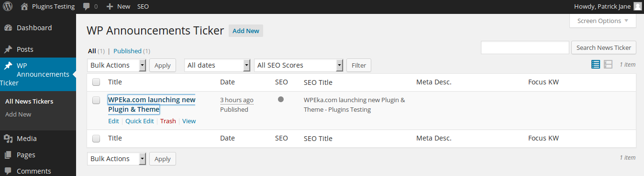Screen dimensions: 644x176
Task: Click the Quick Edit row action link
Action: click(x=140, y=121)
